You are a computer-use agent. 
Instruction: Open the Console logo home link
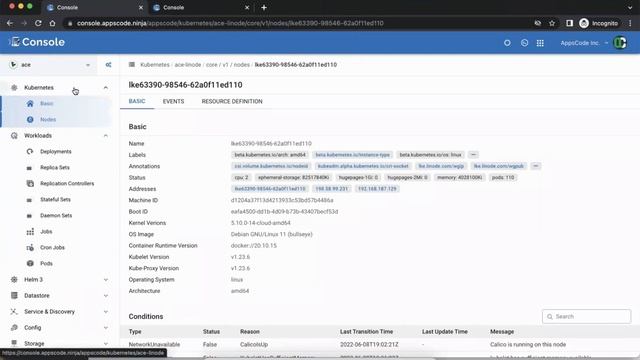click(37, 42)
